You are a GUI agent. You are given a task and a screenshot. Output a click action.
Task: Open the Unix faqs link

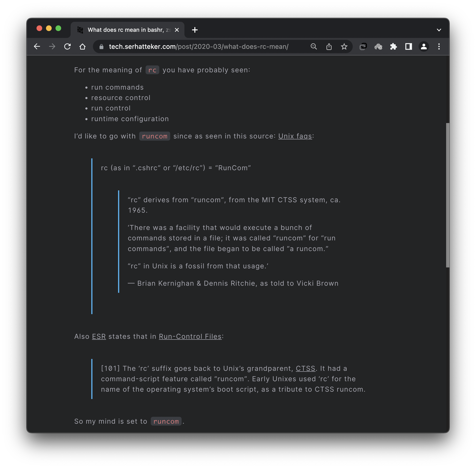coord(295,136)
